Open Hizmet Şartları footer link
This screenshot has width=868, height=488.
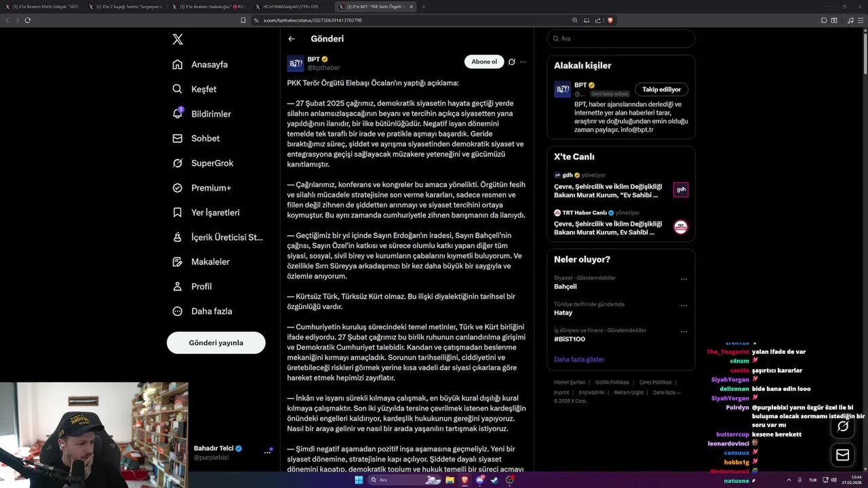[570, 382]
